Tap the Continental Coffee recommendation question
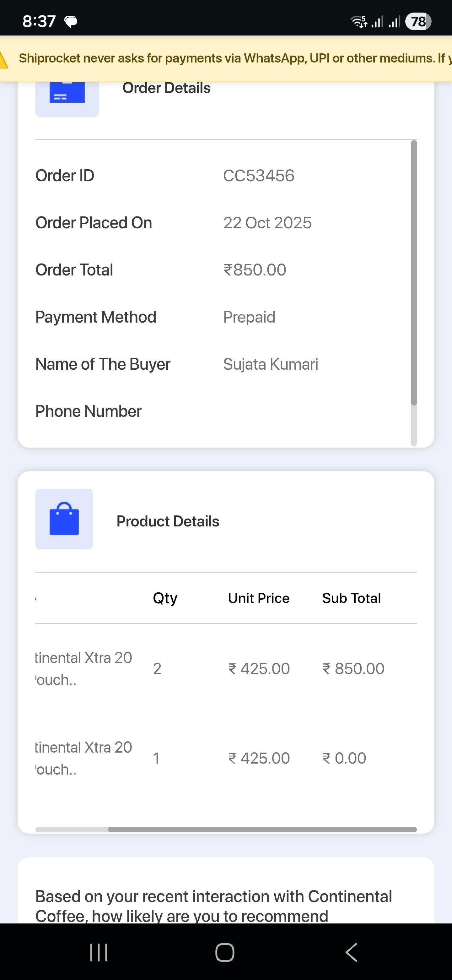Image resolution: width=452 pixels, height=980 pixels. 213,906
